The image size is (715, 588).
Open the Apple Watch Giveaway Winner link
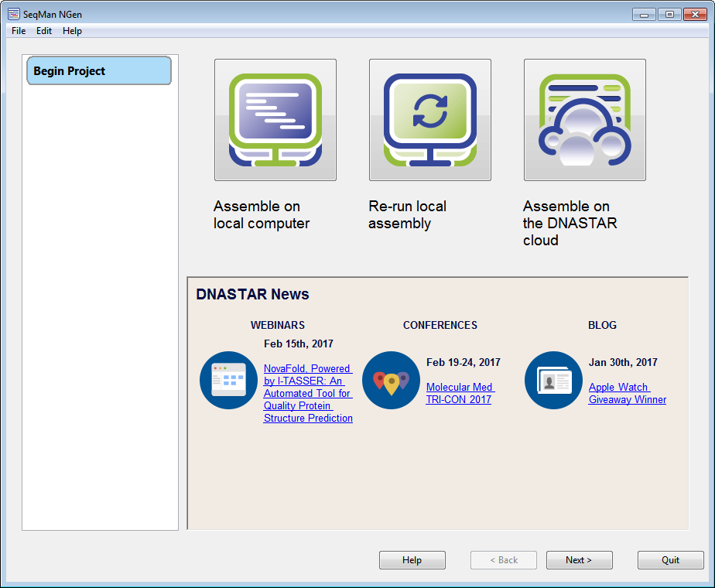(x=628, y=393)
